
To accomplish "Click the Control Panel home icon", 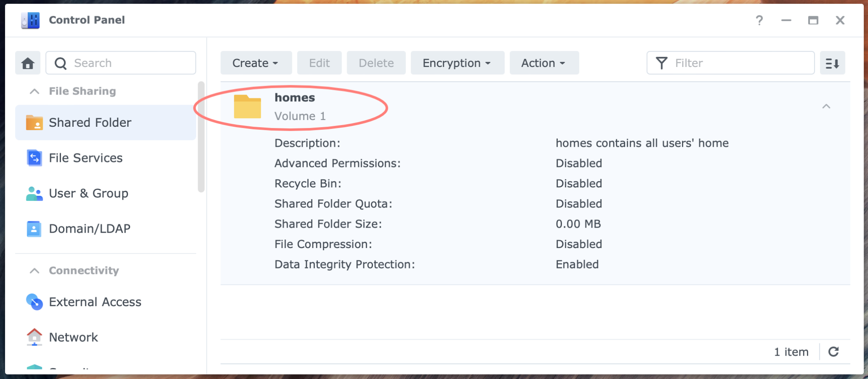I will [28, 63].
